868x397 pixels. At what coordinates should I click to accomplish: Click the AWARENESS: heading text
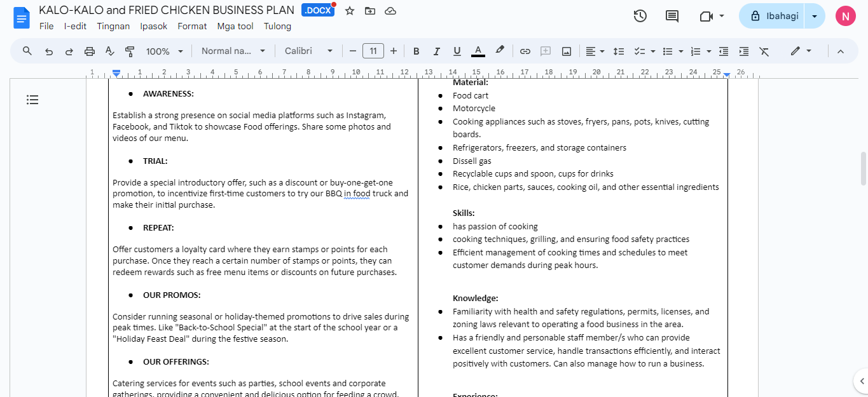coord(168,94)
